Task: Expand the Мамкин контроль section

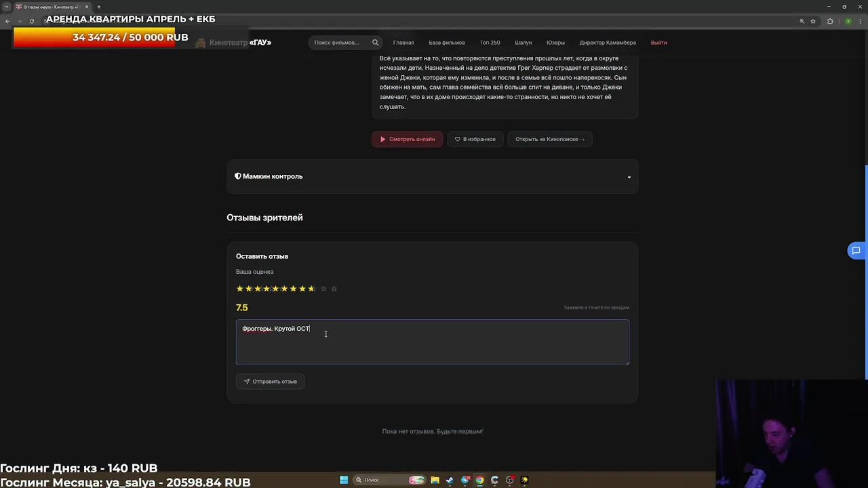Action: (x=432, y=176)
